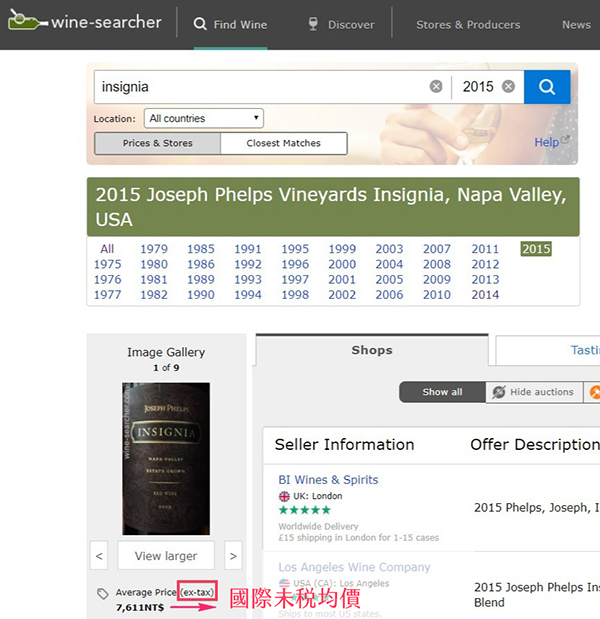Click the Hide auctions icon

coord(499,392)
